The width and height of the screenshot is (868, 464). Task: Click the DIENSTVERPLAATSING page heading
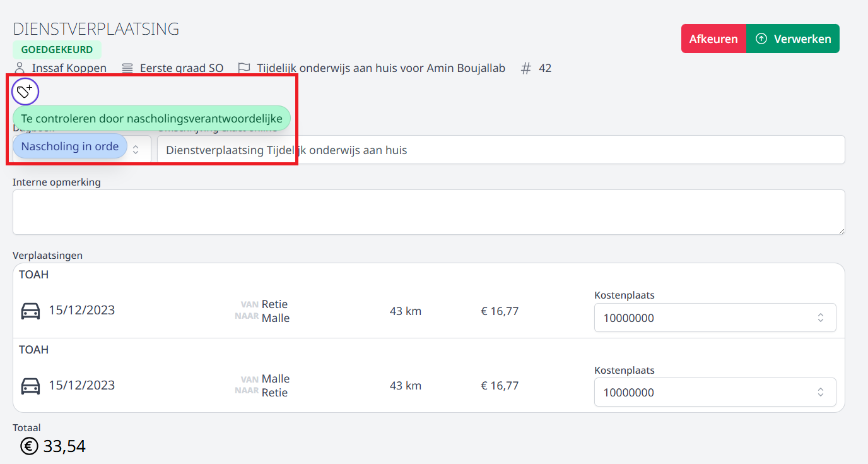[x=96, y=28]
